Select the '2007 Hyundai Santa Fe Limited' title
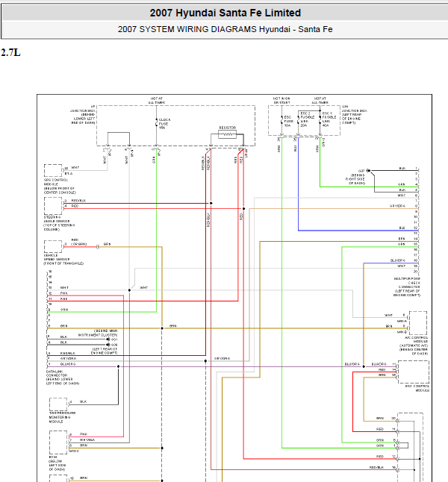This screenshot has width=448, height=482. [x=225, y=13]
